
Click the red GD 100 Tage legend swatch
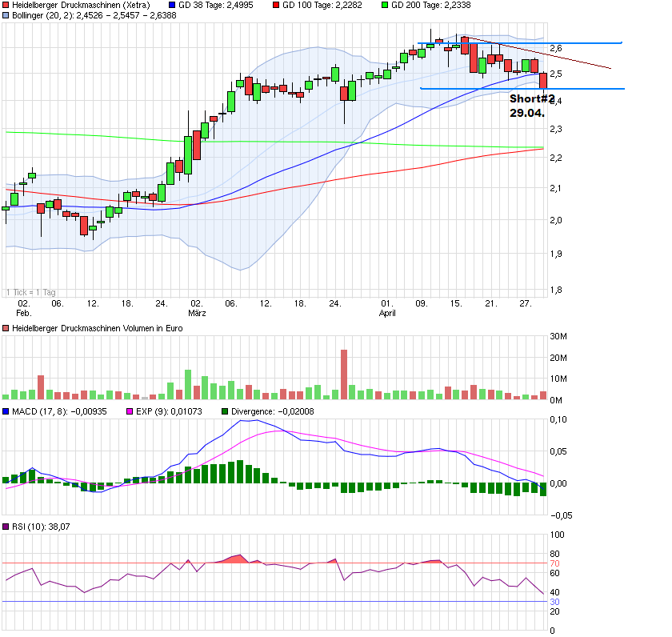[276, 5]
